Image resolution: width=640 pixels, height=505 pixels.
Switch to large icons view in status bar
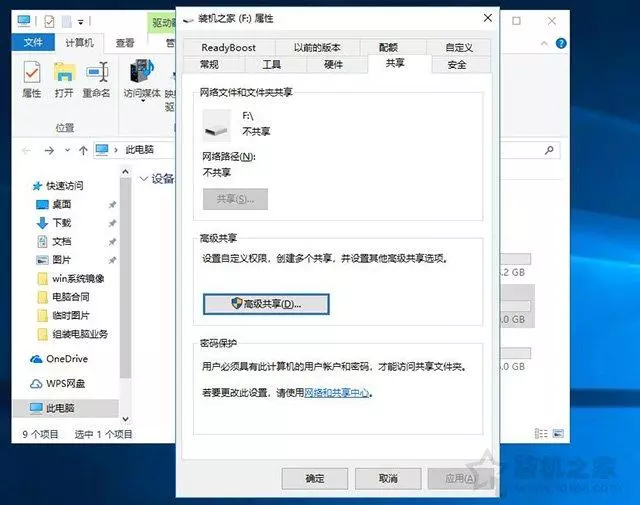(558, 434)
